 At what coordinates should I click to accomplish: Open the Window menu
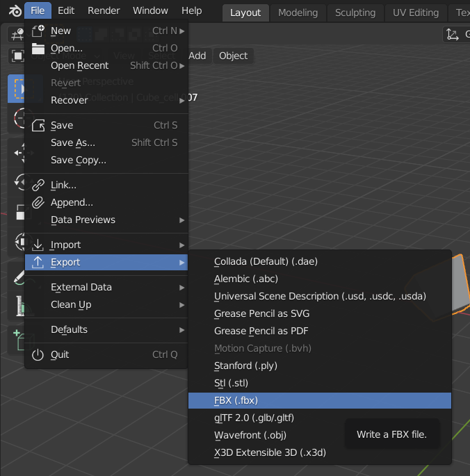pyautogui.click(x=150, y=10)
